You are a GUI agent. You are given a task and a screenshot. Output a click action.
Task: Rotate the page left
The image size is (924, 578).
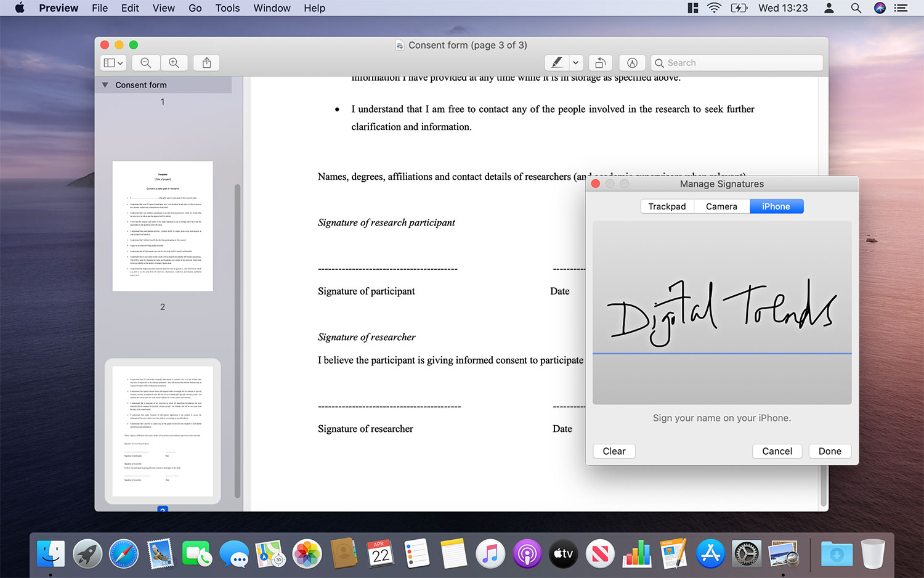click(600, 62)
